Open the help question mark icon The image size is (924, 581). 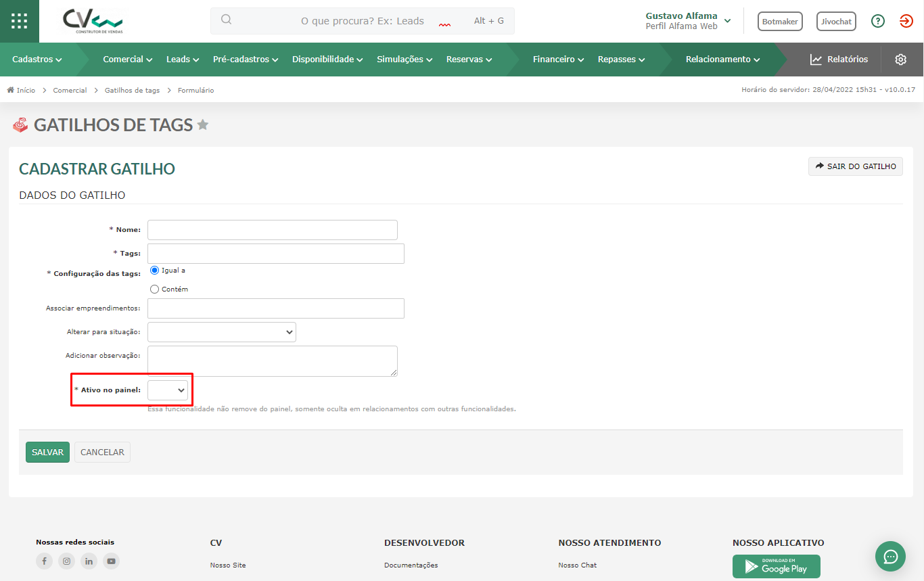pyautogui.click(x=878, y=21)
